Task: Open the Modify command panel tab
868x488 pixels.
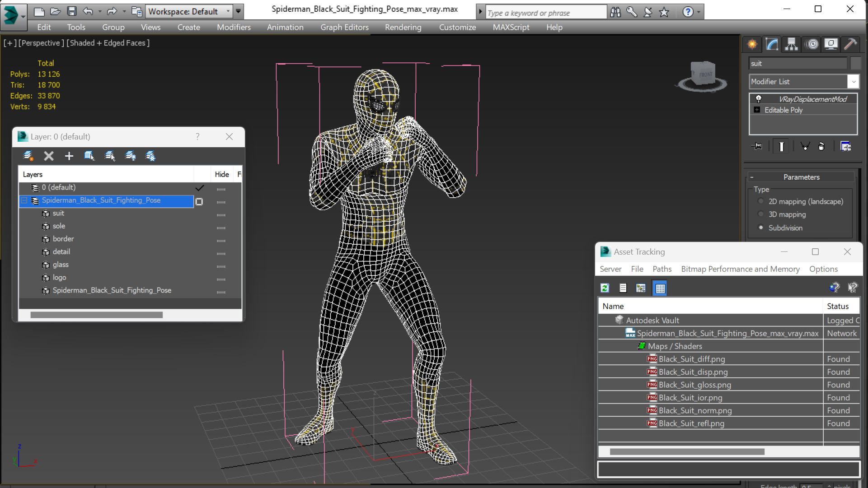Action: [772, 44]
